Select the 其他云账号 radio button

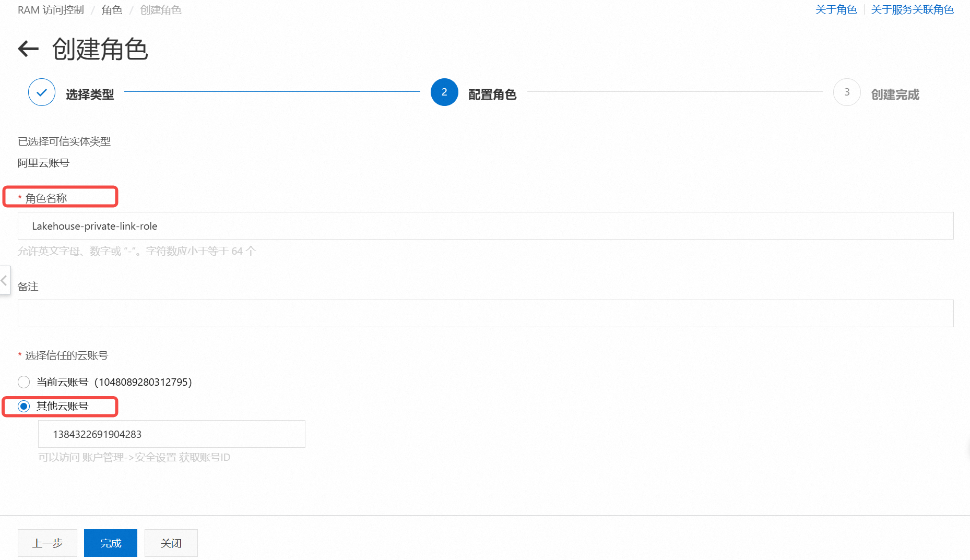click(x=24, y=406)
